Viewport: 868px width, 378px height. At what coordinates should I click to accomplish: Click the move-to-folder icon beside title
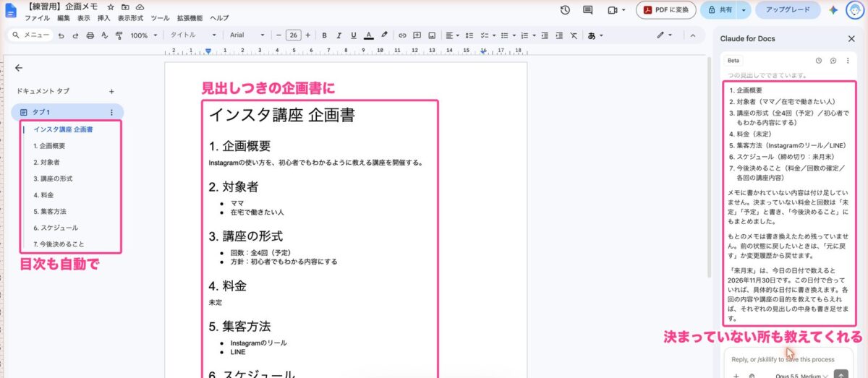[x=125, y=7]
